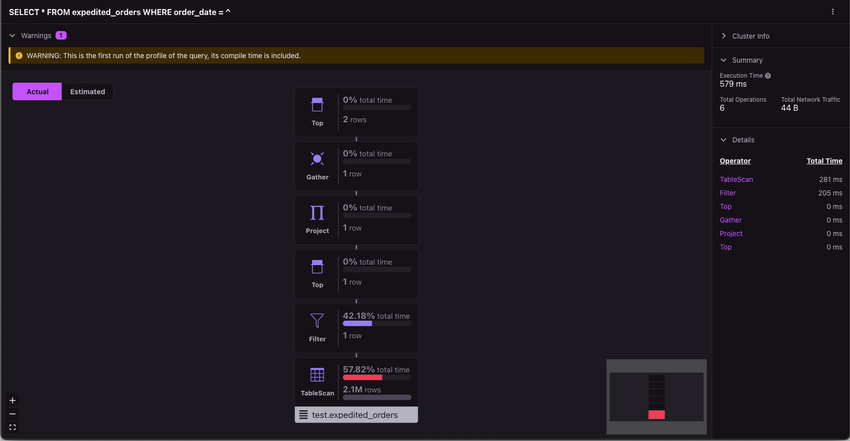This screenshot has width=850, height=441.
Task: Click the fit-to-screen icon
Action: tap(12, 428)
